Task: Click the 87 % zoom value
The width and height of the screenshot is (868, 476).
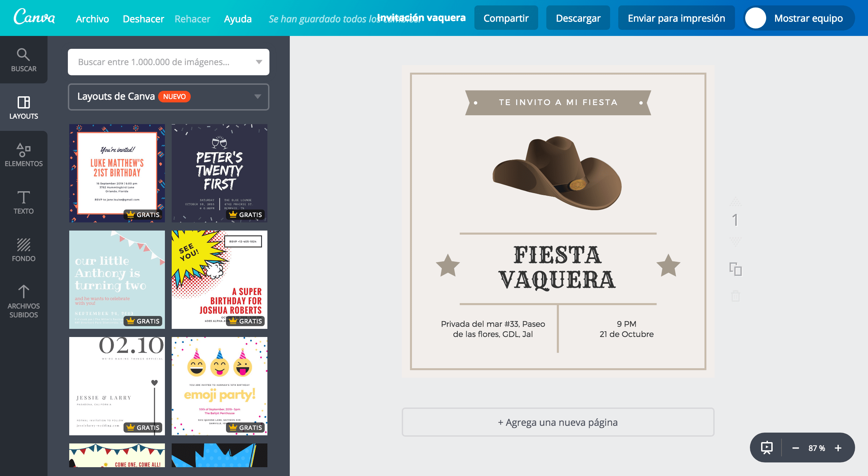Action: 816,448
